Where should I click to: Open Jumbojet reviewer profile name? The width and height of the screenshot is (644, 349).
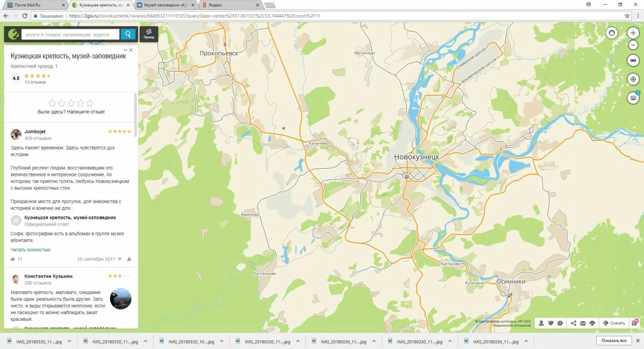[x=35, y=132]
